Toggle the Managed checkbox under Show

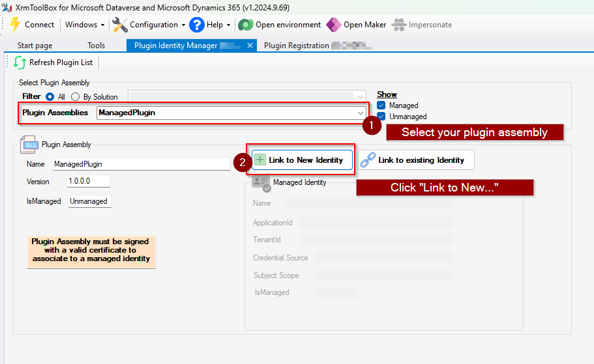381,105
